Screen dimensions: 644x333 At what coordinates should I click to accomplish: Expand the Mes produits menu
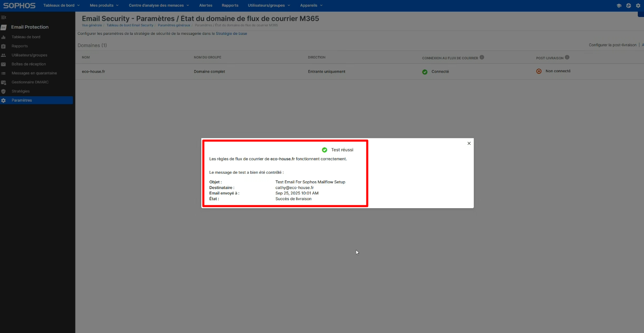(104, 5)
